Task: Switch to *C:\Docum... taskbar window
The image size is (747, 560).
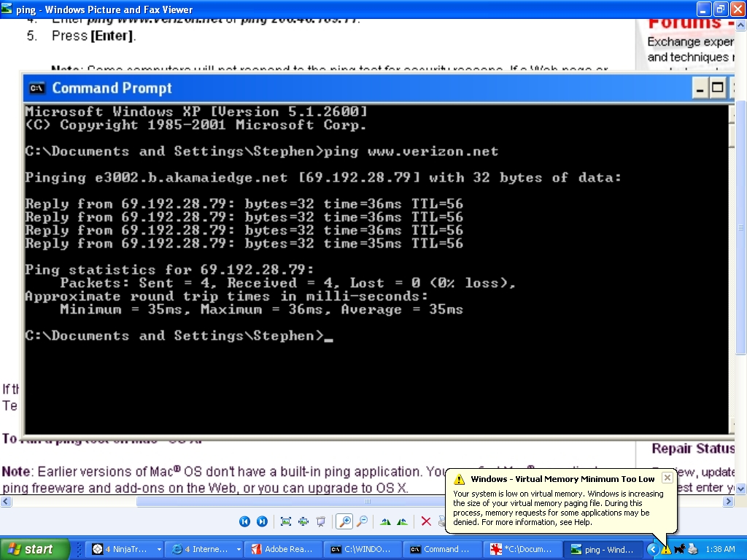Action: tap(524, 550)
